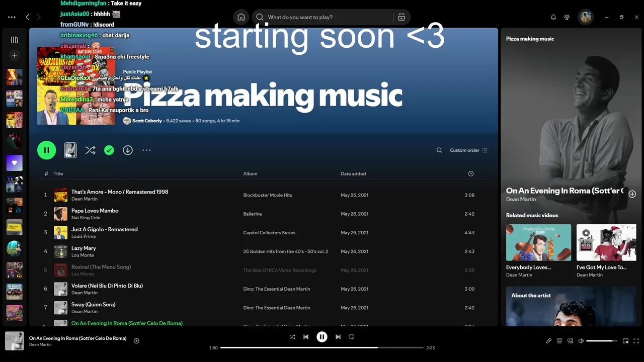Image resolution: width=644 pixels, height=362 pixels.
Task: Open the Custom order sort dropdown
Action: pos(468,150)
